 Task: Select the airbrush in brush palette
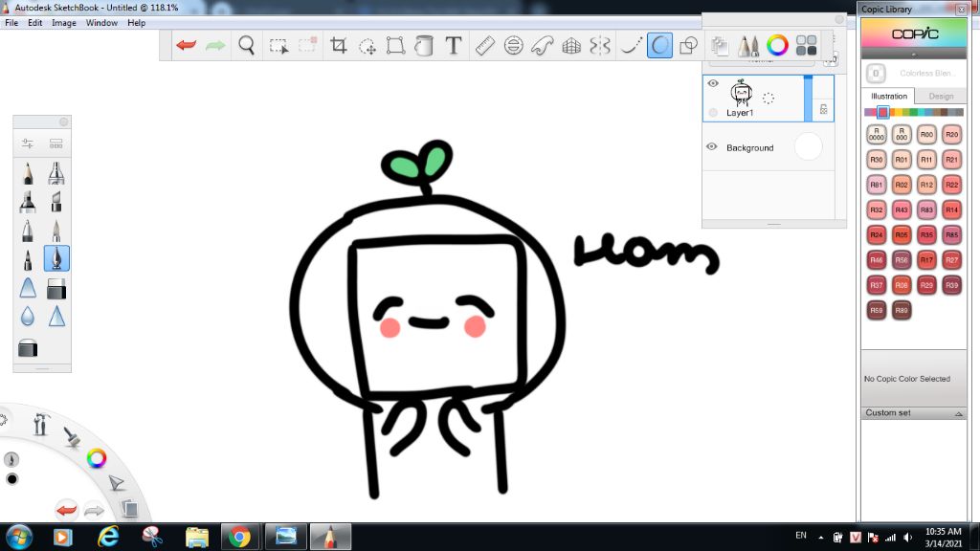tap(56, 173)
